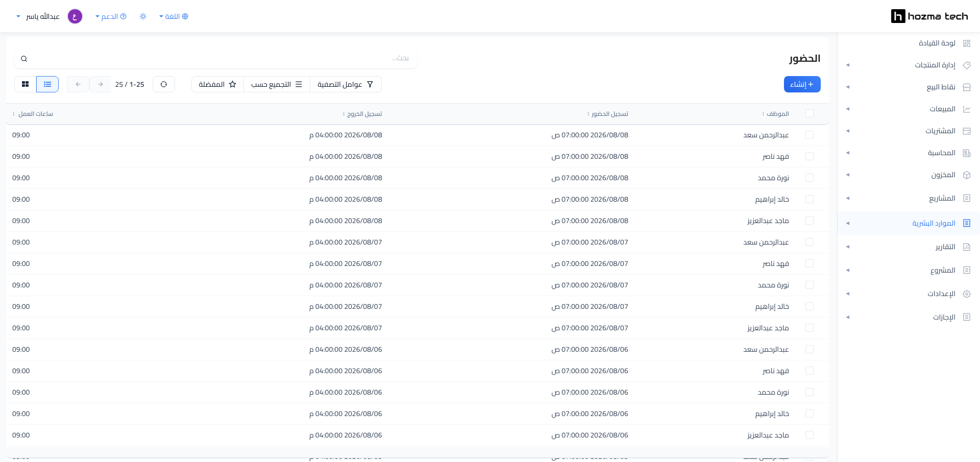Screen dimensions: 980x462
Task: Toggle the light/dark theme sun icon
Action: click(143, 16)
